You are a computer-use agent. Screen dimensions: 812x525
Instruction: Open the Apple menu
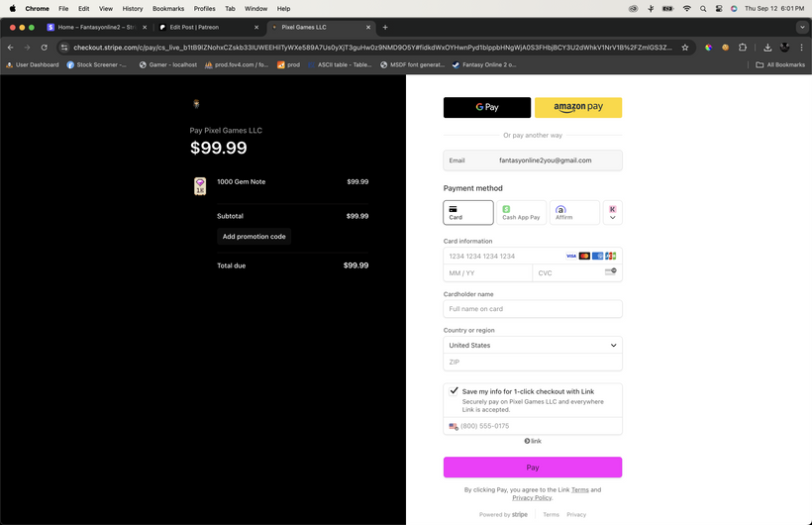point(13,9)
